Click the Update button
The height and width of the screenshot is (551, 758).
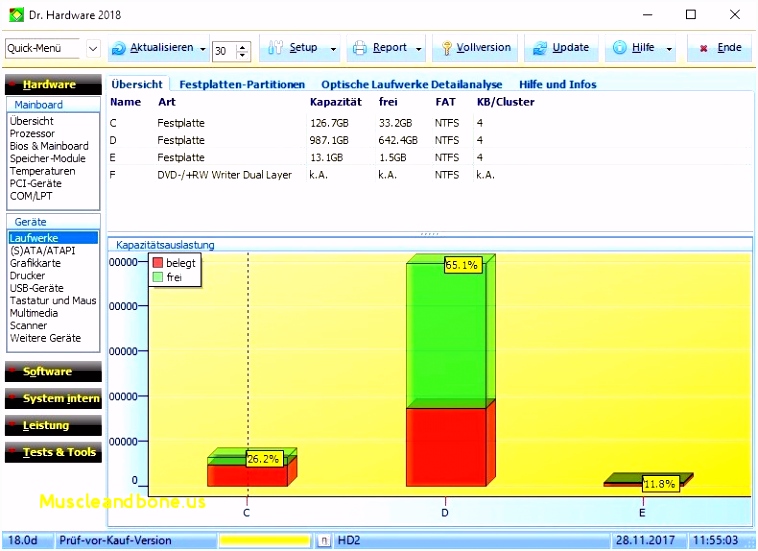pyautogui.click(x=561, y=48)
